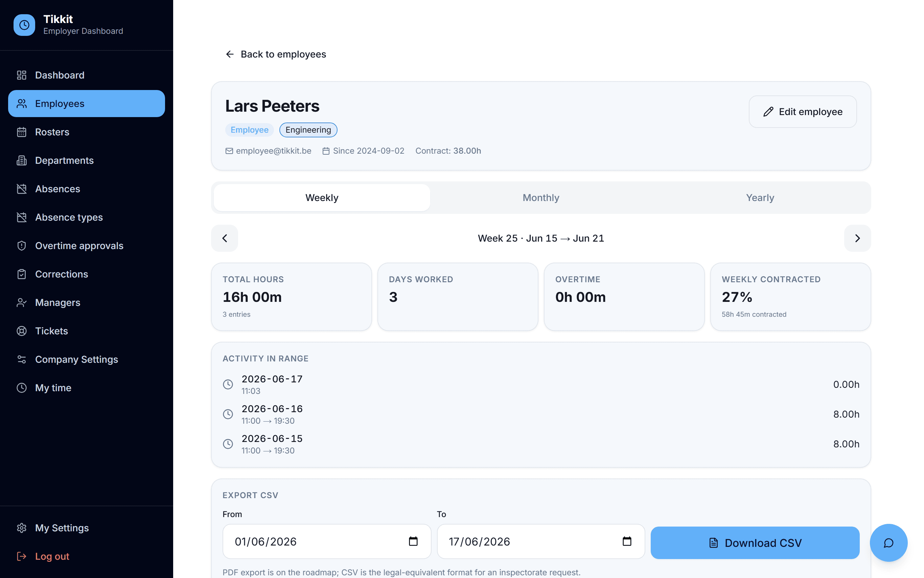This screenshot has height=578, width=924.
Task: Open the Absences page
Action: [86, 189]
